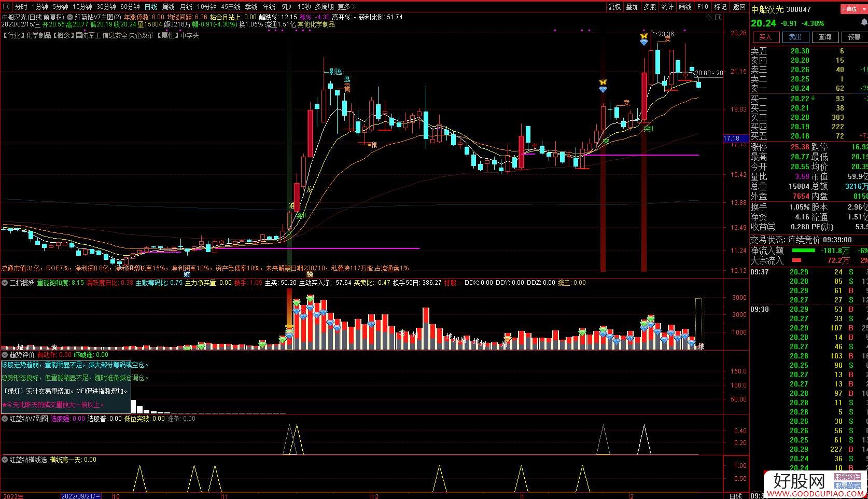Click the 化学制品 industry link
This screenshot has width=868, height=499.
(39, 35)
